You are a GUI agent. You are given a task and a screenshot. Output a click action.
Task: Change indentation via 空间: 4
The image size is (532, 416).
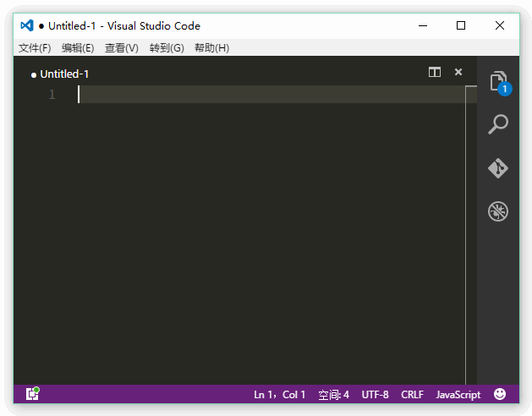pyautogui.click(x=333, y=395)
